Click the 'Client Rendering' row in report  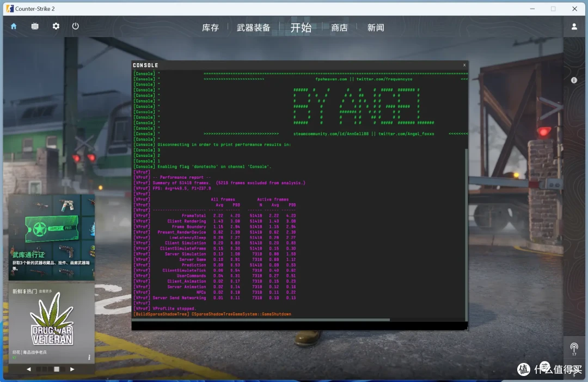pos(215,221)
